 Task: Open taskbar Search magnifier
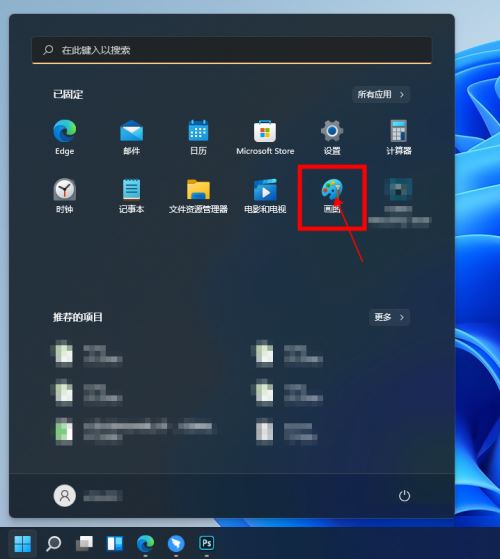(53, 543)
